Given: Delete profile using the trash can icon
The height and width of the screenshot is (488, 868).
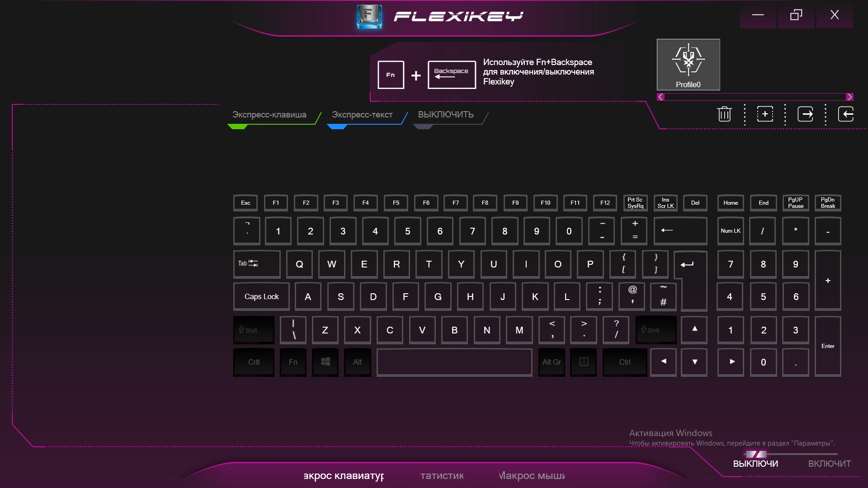Looking at the screenshot, I should 724,114.
